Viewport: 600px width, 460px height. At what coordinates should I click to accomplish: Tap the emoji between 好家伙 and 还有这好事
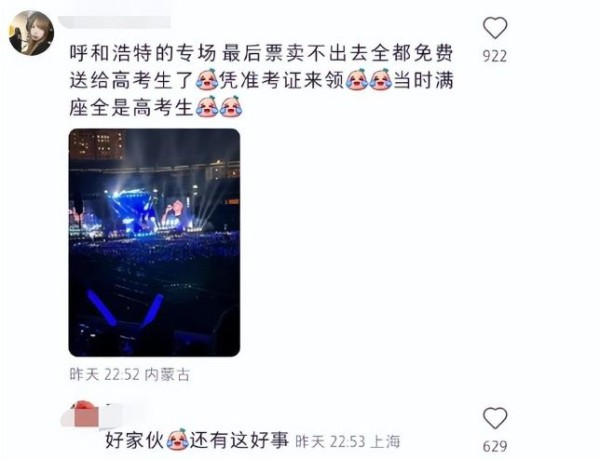(178, 440)
